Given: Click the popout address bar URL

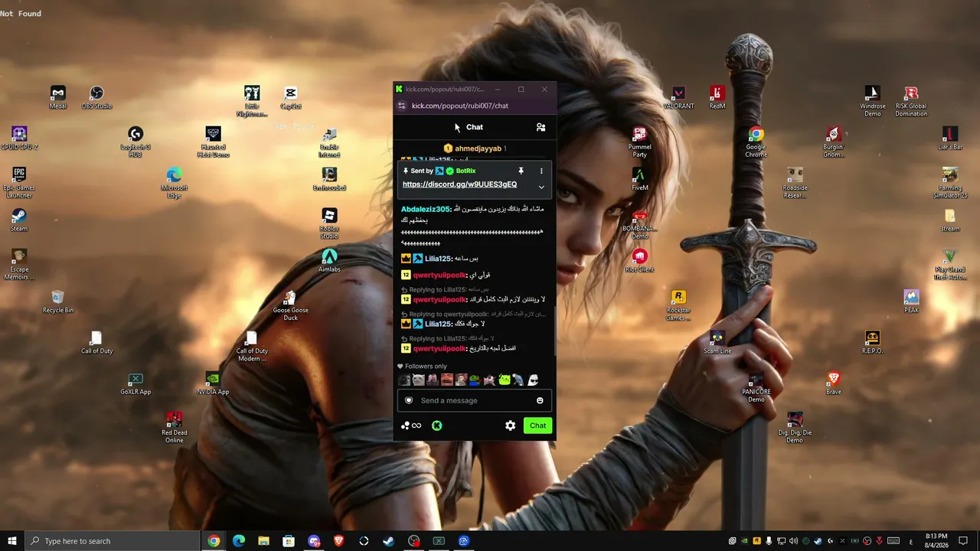Looking at the screenshot, I should point(459,106).
